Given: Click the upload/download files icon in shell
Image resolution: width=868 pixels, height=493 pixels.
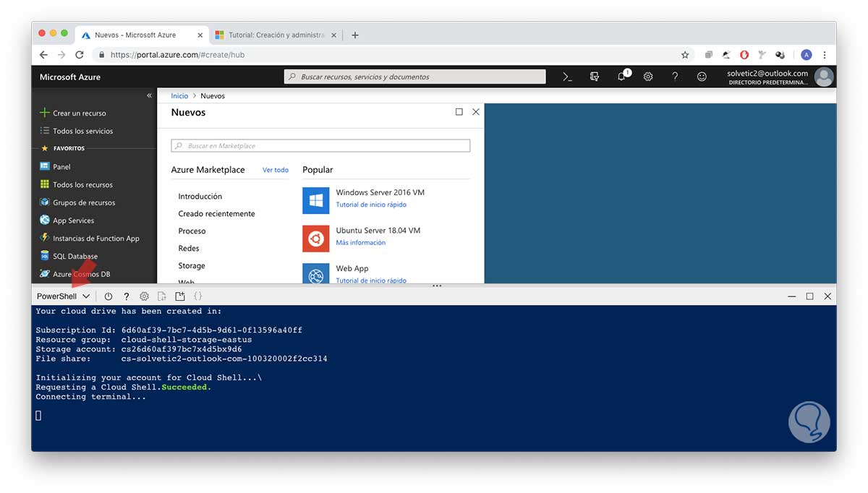Looking at the screenshot, I should tap(162, 296).
